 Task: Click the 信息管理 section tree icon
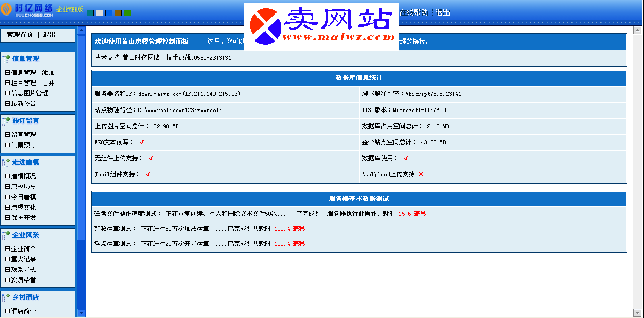(6, 59)
